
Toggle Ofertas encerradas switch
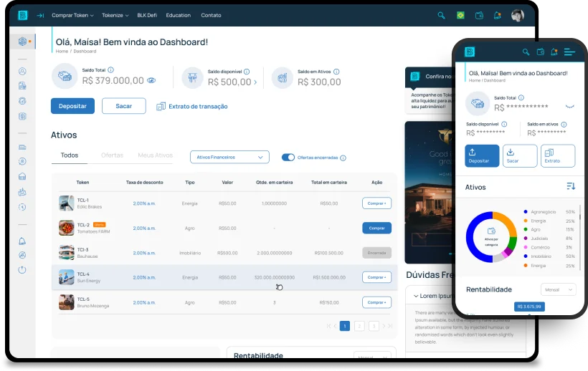288,158
